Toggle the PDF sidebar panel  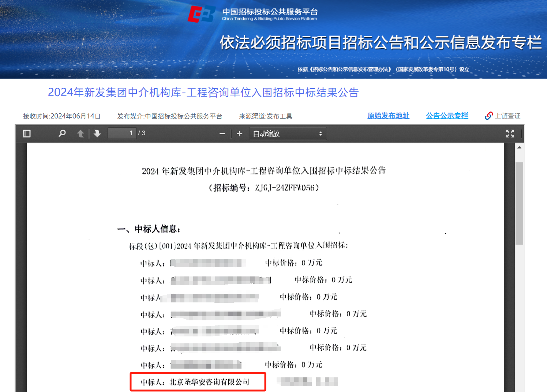[x=27, y=133]
